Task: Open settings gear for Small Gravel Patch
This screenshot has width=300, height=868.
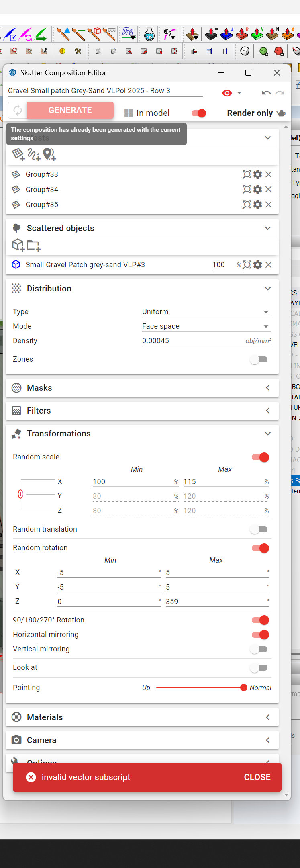Action: [x=258, y=265]
